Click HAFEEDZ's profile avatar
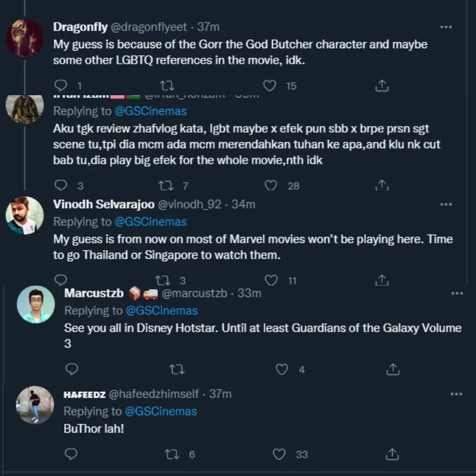The width and height of the screenshot is (476, 476). pyautogui.click(x=35, y=405)
